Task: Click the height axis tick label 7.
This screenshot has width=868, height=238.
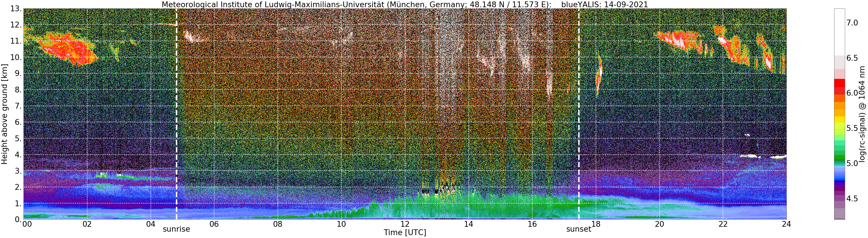Action: [x=18, y=106]
